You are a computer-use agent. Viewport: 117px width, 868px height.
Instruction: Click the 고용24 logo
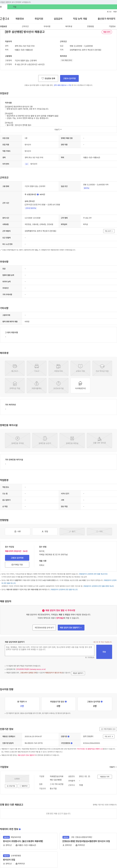4,19
